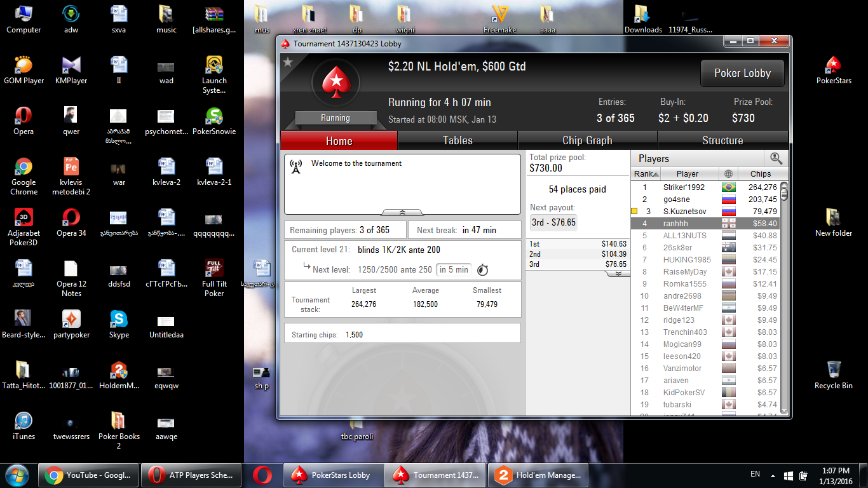This screenshot has height=488, width=868.
Task: Switch to YouTube Chrome window in taskbar
Action: click(88, 475)
